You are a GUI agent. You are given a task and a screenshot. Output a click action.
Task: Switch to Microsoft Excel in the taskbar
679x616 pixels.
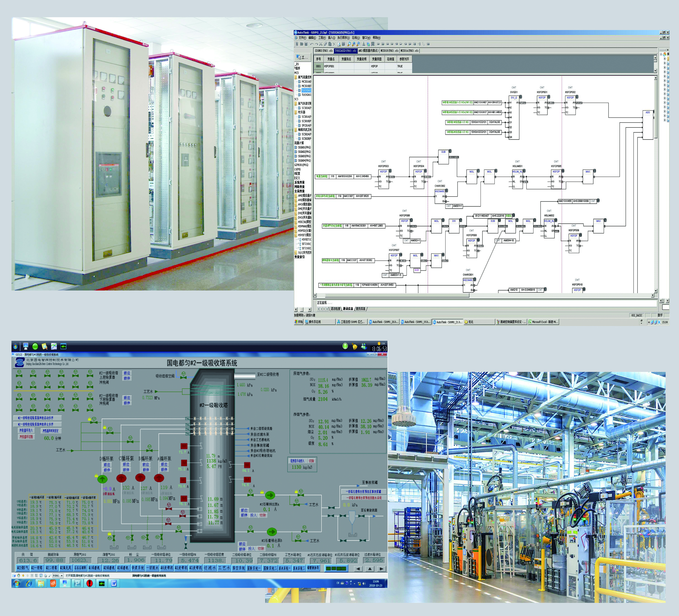[x=543, y=322]
